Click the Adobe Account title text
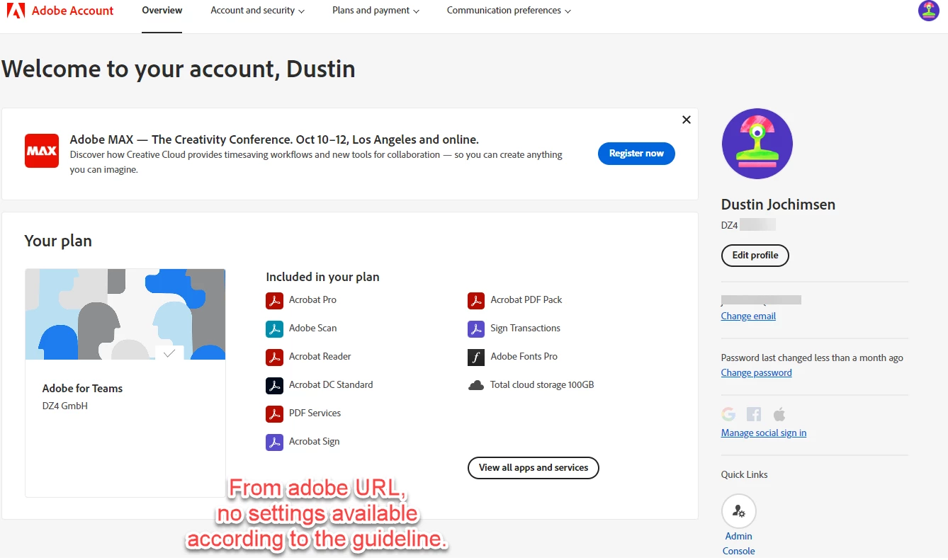Screen dimensions: 948x560 [x=73, y=11]
